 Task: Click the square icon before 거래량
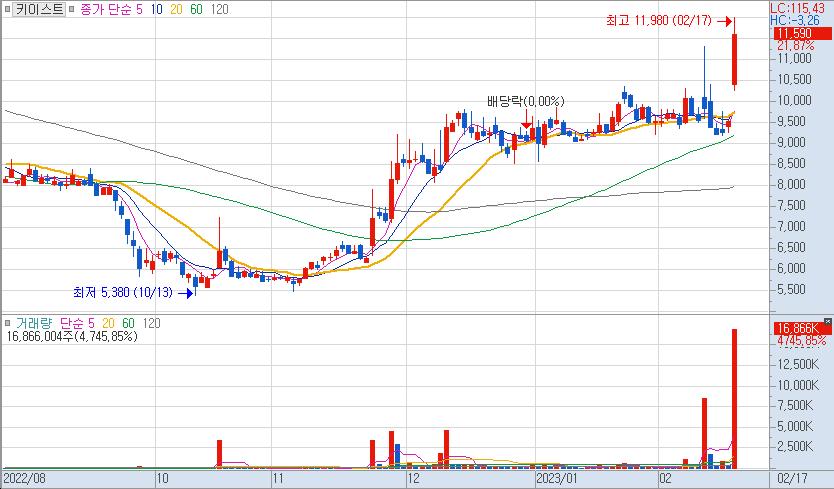7,323
